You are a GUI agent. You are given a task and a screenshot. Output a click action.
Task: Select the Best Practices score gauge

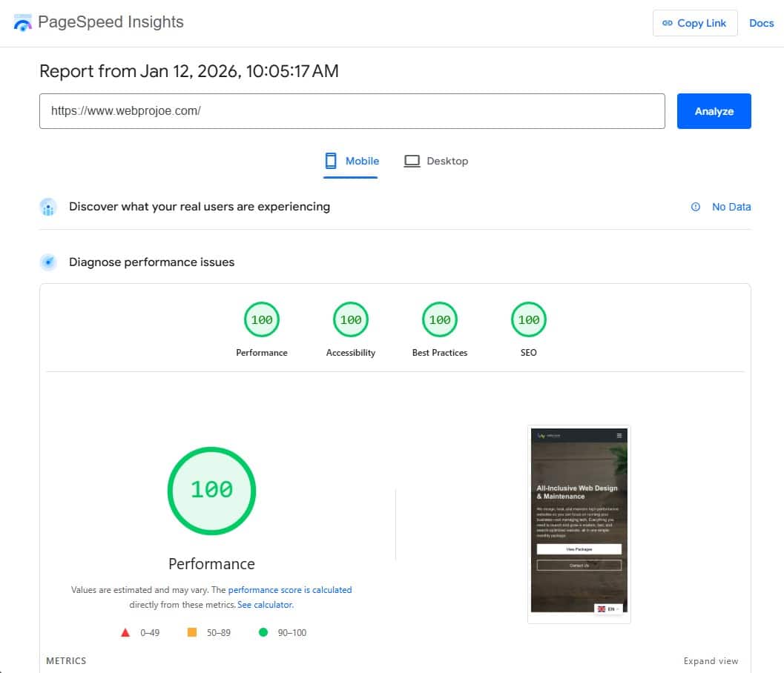click(440, 319)
